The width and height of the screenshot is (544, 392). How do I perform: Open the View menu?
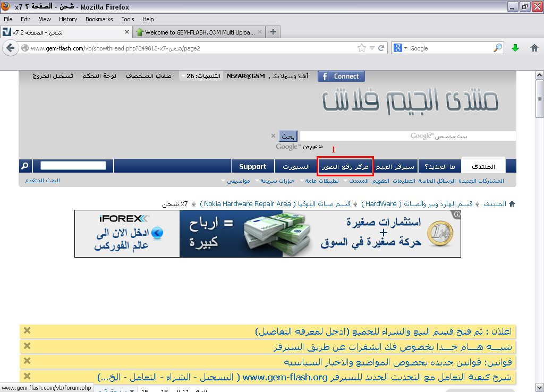point(45,19)
